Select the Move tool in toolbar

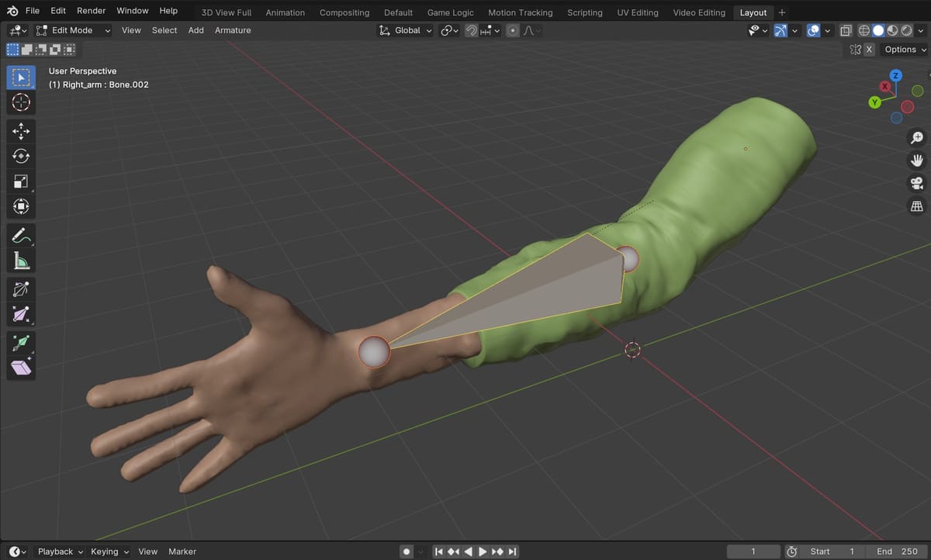click(21, 131)
